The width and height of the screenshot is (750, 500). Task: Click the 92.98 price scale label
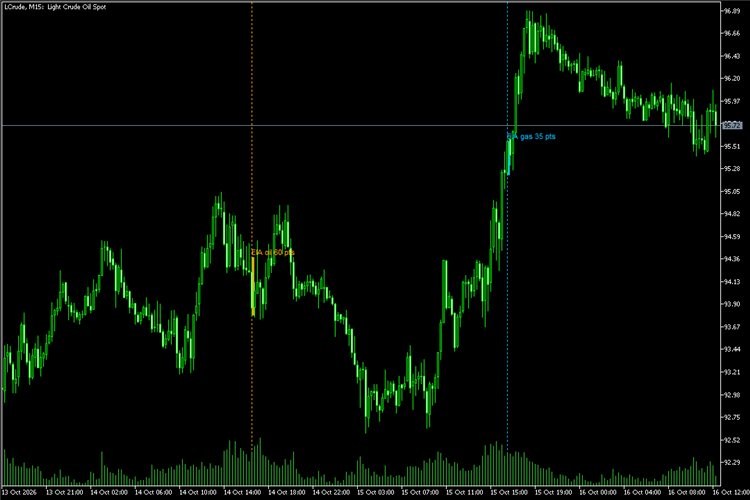click(x=732, y=395)
